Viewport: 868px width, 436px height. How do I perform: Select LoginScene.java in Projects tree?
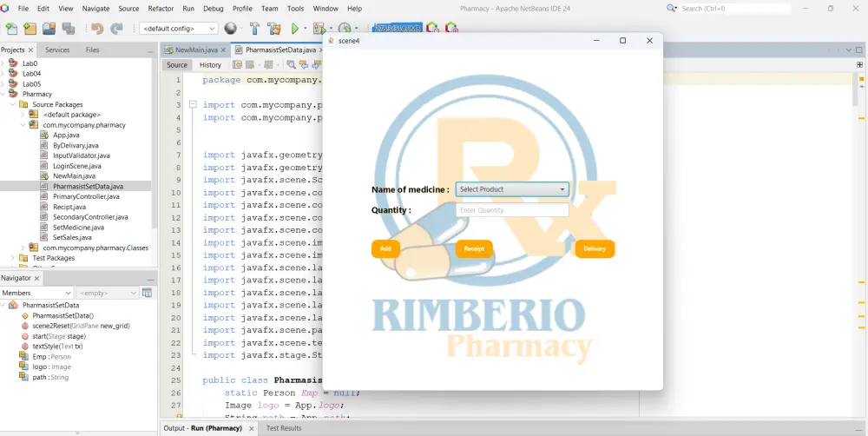pyautogui.click(x=77, y=166)
